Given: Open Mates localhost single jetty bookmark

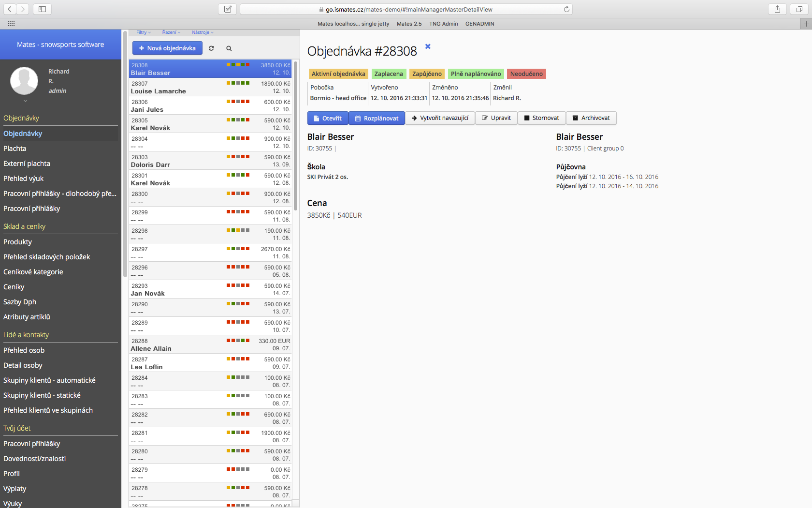Looking at the screenshot, I should pyautogui.click(x=353, y=24).
